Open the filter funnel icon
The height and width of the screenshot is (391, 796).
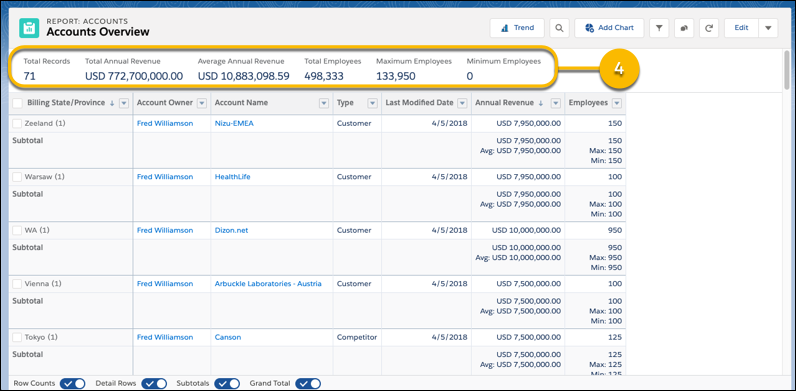pos(659,28)
